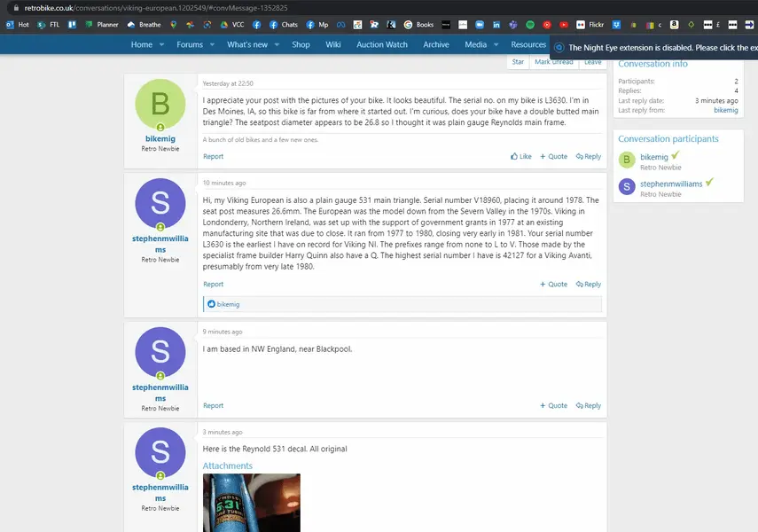Image resolution: width=758 pixels, height=532 pixels.
Task: Open the Microsoft Teams bookmark icon
Action: [x=513, y=25]
